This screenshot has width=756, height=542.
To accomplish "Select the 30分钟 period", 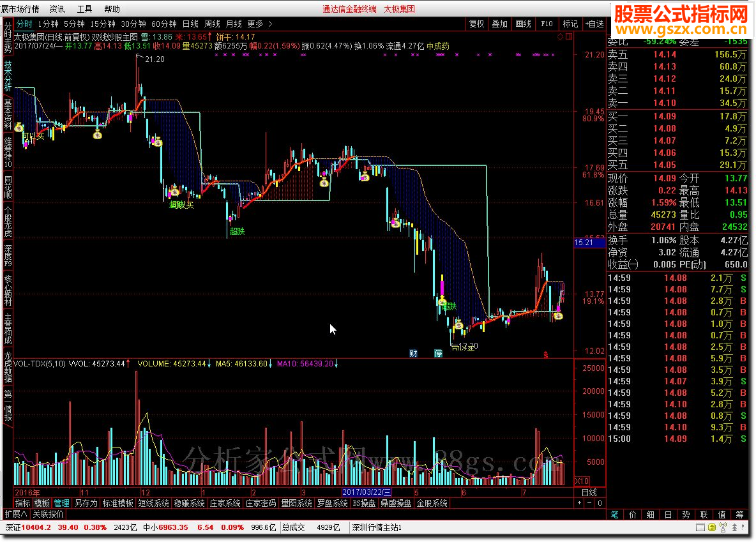I will (133, 24).
